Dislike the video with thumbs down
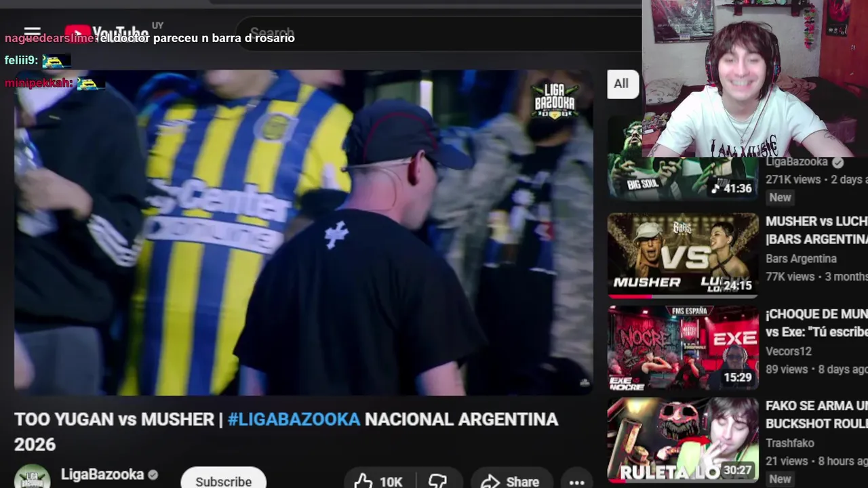 [x=438, y=481]
